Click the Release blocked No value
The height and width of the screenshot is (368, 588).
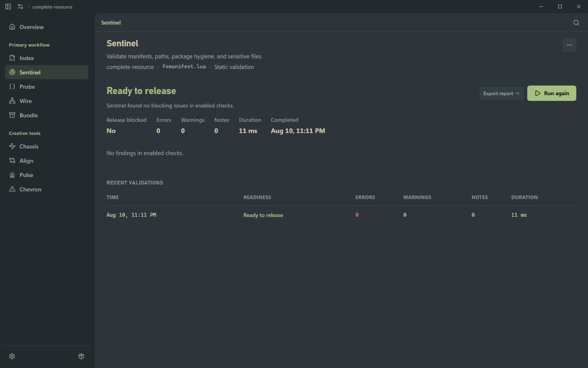point(111,131)
